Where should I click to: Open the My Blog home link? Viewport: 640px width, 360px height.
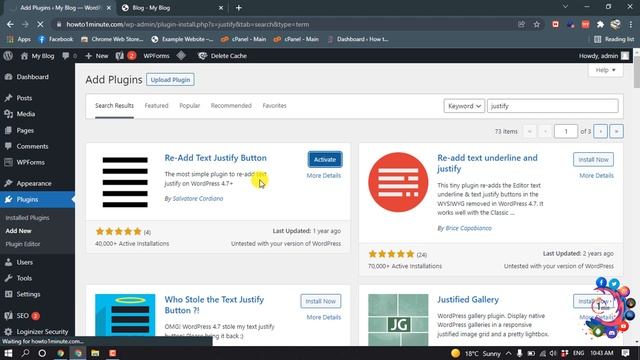38,56
